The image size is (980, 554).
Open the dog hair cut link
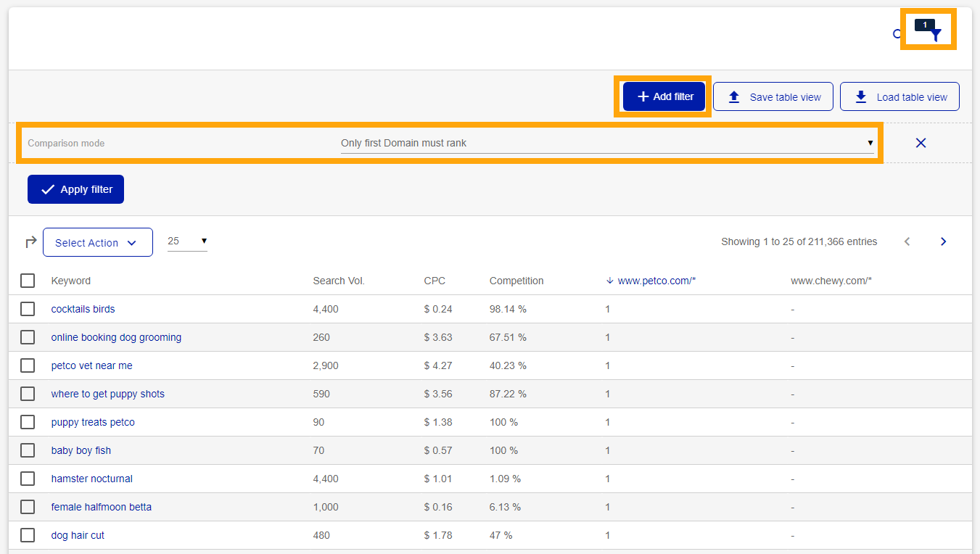click(x=78, y=535)
